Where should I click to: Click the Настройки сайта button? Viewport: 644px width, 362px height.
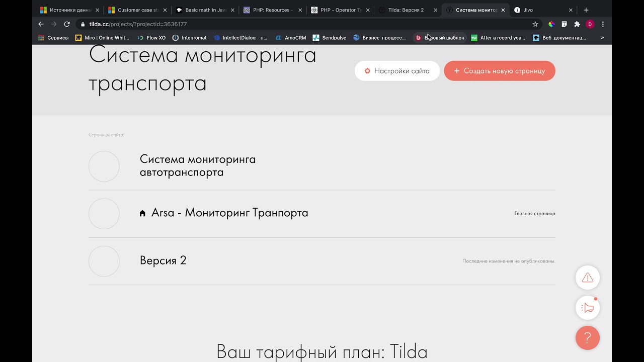[x=397, y=71]
